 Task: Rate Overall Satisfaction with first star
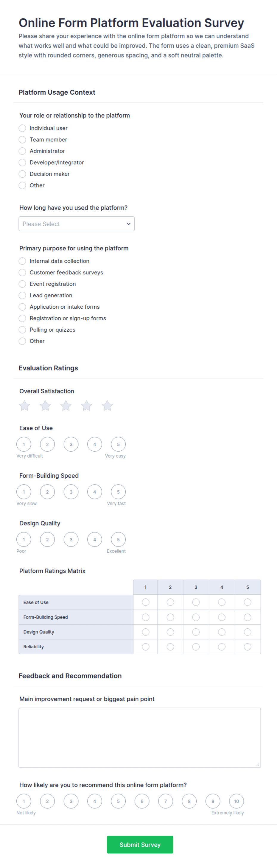pyautogui.click(x=25, y=406)
